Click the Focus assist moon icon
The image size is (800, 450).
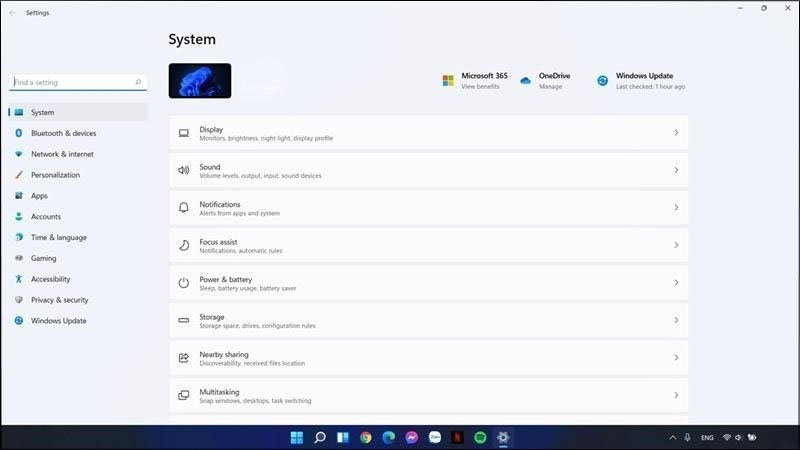(x=183, y=245)
